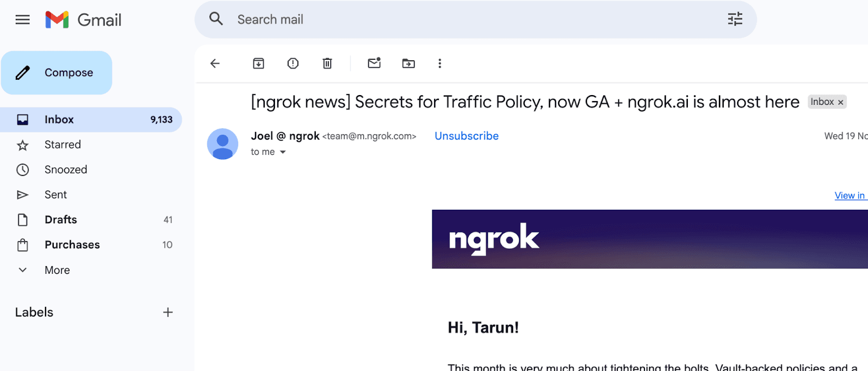Click the Compose button
The height and width of the screenshot is (371, 868).
pyautogui.click(x=56, y=73)
